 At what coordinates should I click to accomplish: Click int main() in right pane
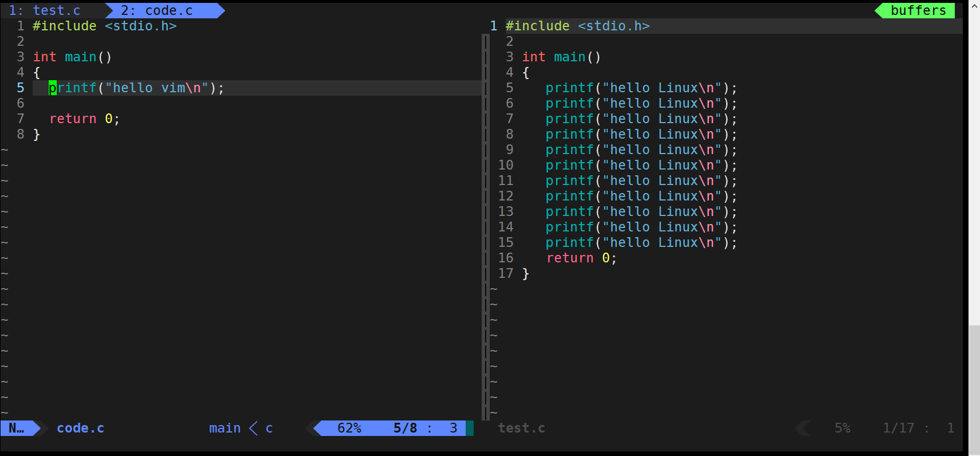pyautogui.click(x=561, y=57)
